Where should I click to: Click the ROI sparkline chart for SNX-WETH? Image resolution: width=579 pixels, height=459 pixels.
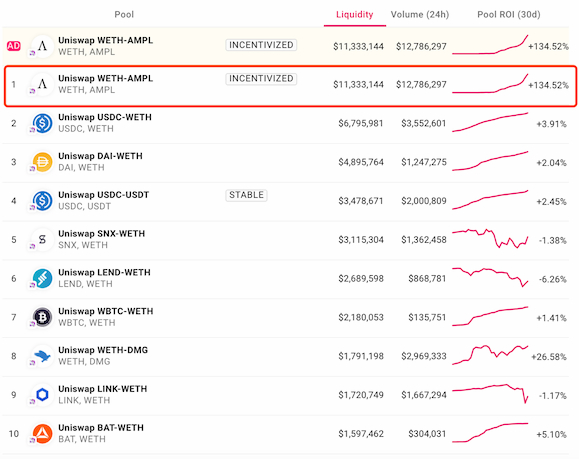tap(490, 238)
